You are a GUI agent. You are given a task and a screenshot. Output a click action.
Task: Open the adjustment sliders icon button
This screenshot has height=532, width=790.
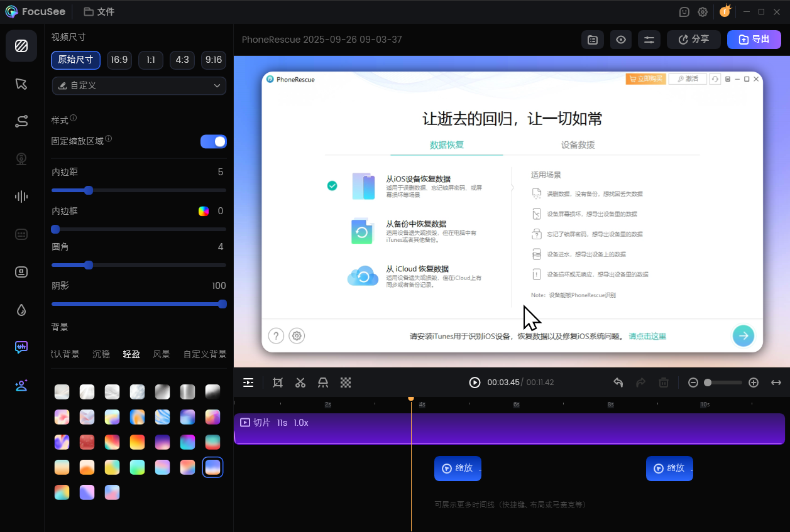[649, 40]
